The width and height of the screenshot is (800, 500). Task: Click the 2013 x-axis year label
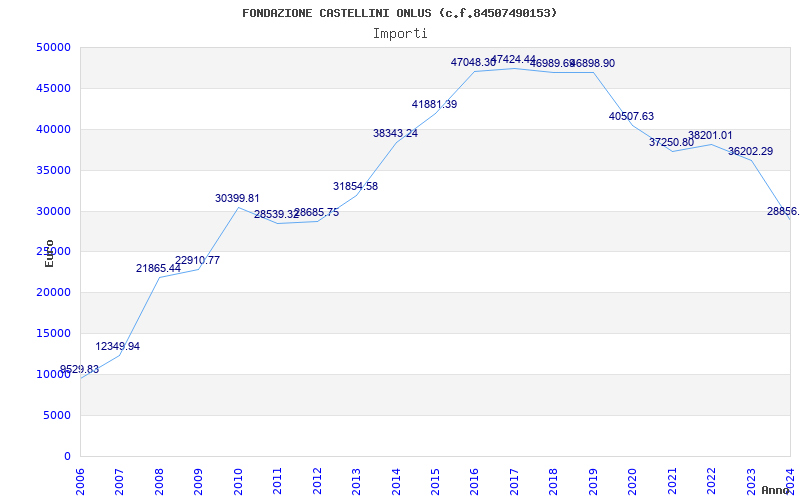point(357,482)
